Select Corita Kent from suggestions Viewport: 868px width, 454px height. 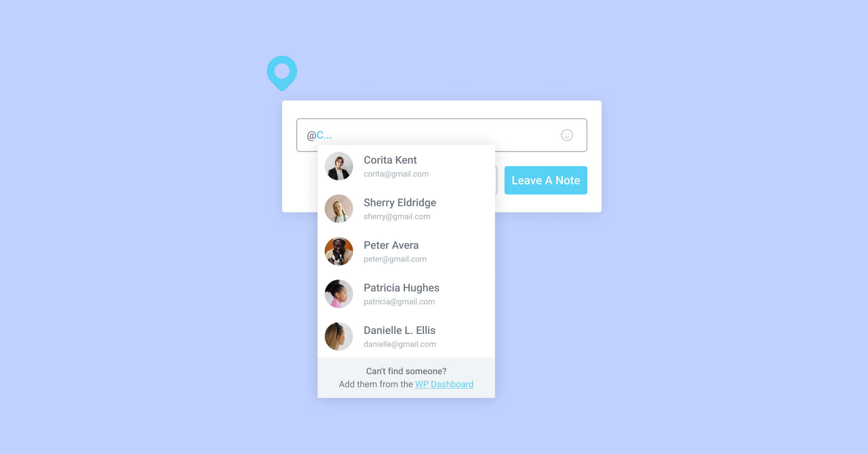405,166
